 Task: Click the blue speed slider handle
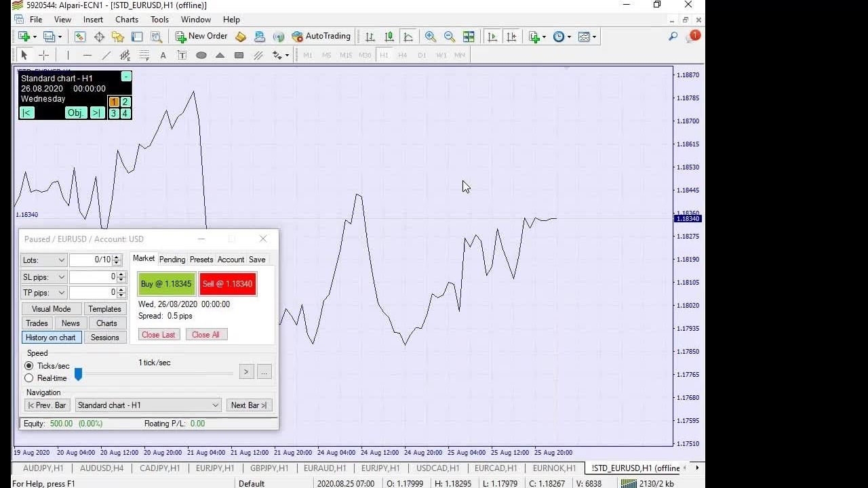pyautogui.click(x=78, y=374)
